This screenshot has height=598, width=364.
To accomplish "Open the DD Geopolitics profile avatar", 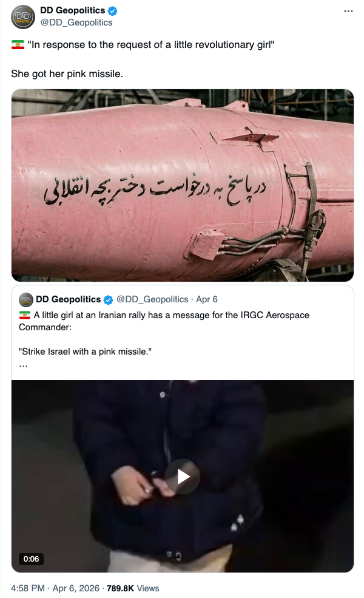I will (23, 17).
